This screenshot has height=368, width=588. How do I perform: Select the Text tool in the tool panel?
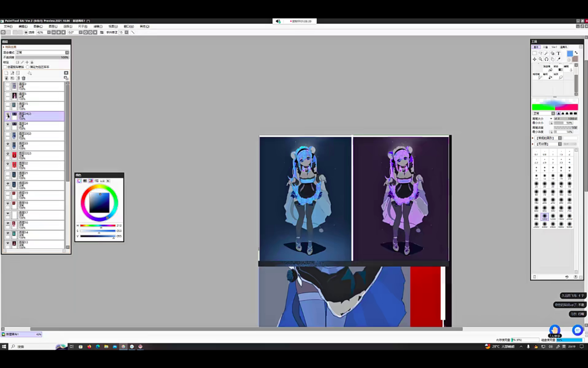(558, 53)
